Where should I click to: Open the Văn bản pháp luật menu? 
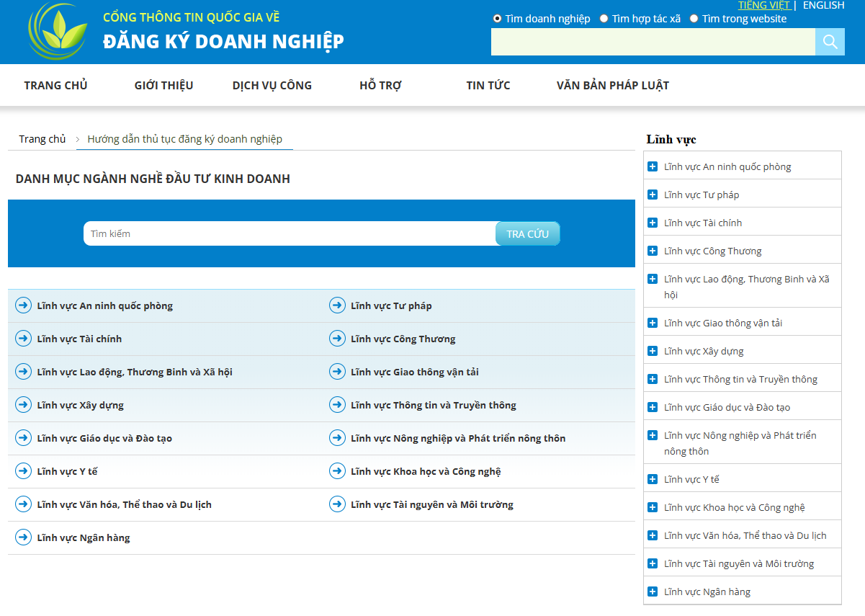click(x=612, y=85)
